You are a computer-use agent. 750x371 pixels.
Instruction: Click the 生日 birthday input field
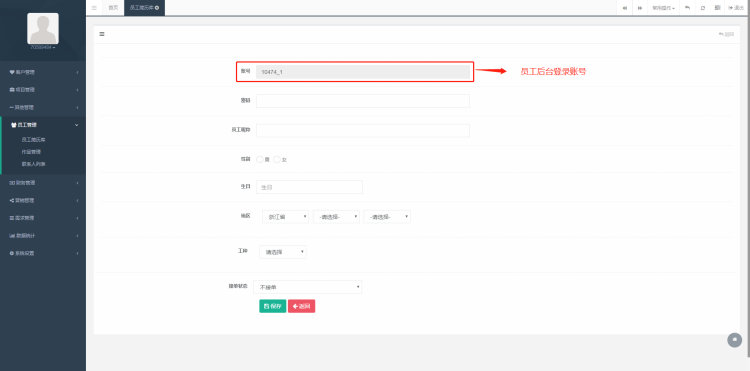(309, 187)
